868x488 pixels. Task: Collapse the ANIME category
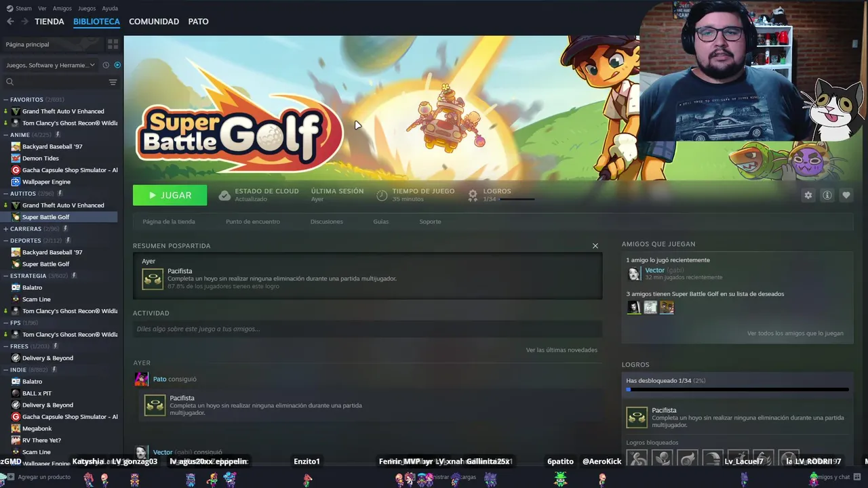pyautogui.click(x=5, y=135)
